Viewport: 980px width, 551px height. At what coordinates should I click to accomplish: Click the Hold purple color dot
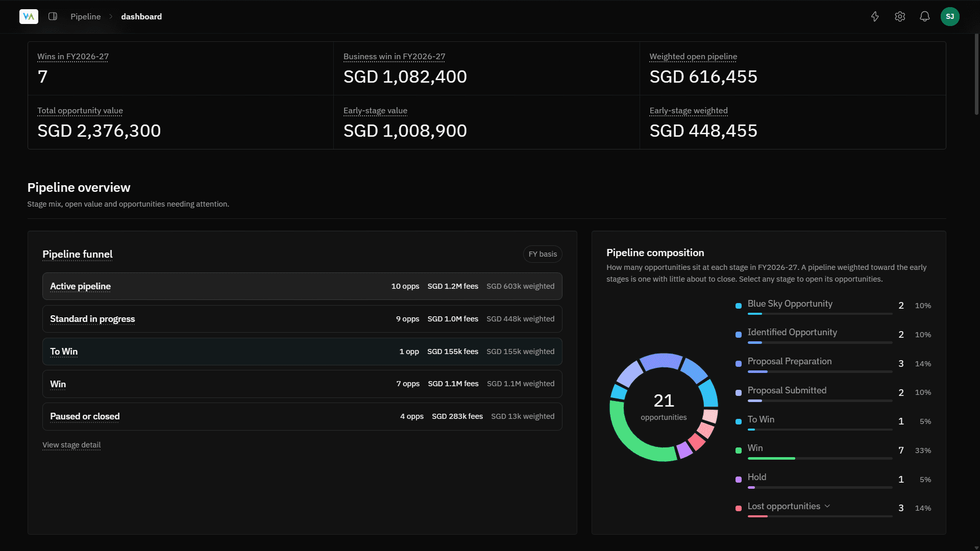pyautogui.click(x=738, y=480)
